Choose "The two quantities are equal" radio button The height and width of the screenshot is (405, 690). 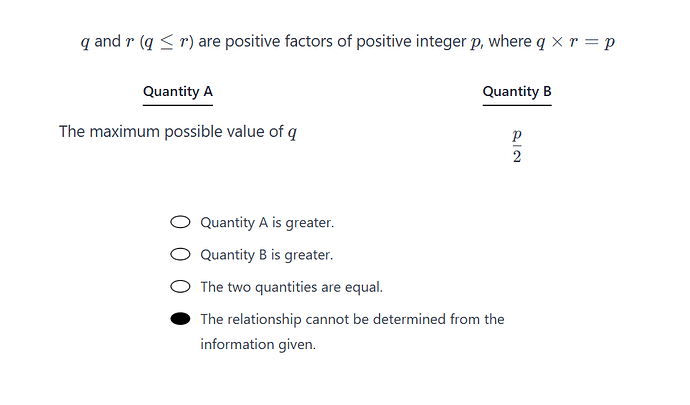pos(180,287)
